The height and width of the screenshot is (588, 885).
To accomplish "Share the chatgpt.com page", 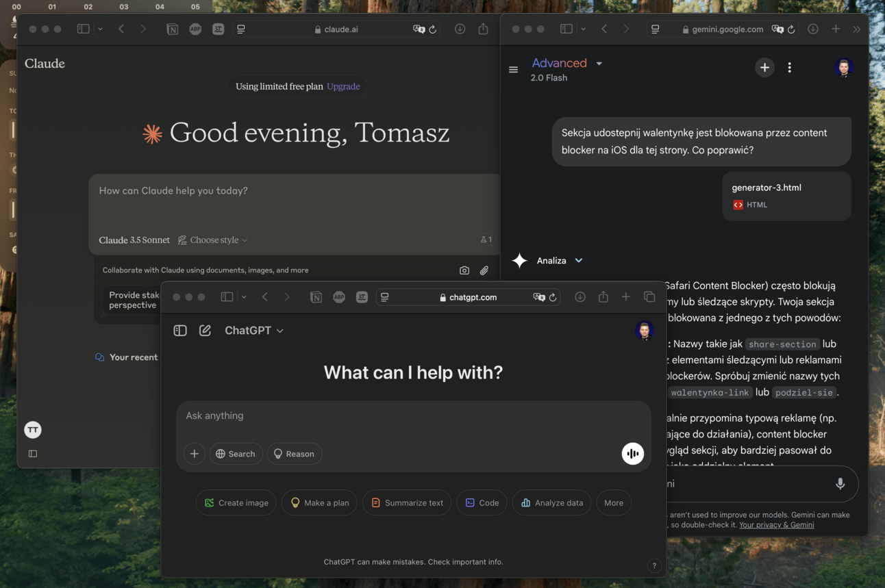I will coord(603,296).
